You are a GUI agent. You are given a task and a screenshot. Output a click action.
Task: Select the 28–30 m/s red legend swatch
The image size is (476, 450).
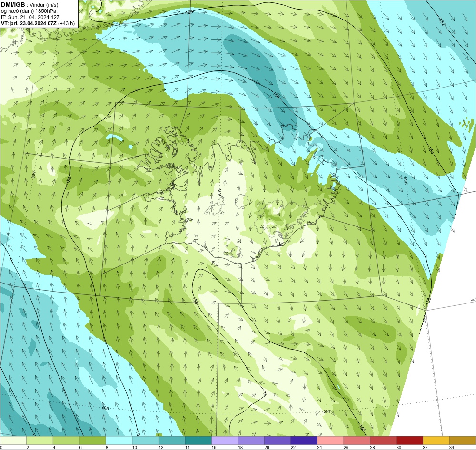click(383, 440)
